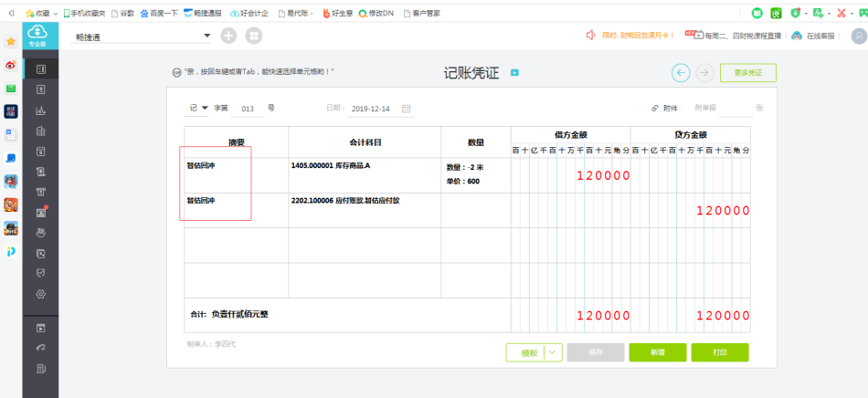Open the date calendar picker icon
The image size is (868, 398).
click(x=407, y=109)
